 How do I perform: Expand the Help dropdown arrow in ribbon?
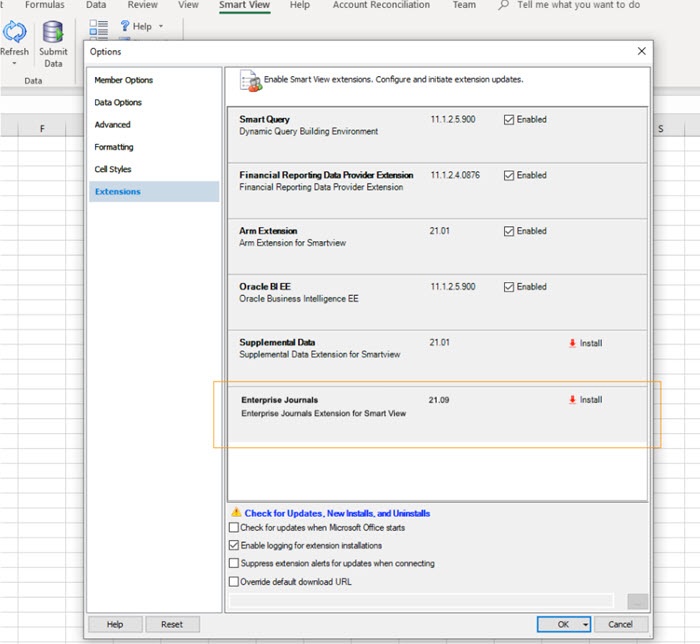click(161, 26)
